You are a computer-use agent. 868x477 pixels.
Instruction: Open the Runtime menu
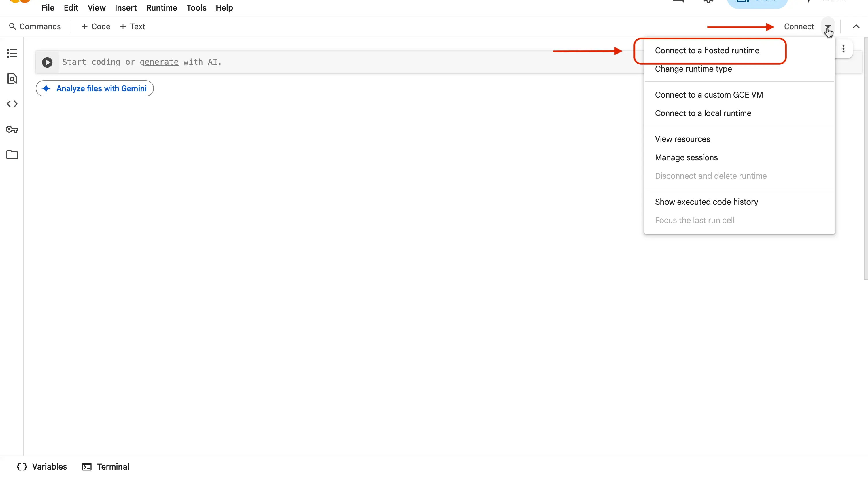pyautogui.click(x=161, y=8)
